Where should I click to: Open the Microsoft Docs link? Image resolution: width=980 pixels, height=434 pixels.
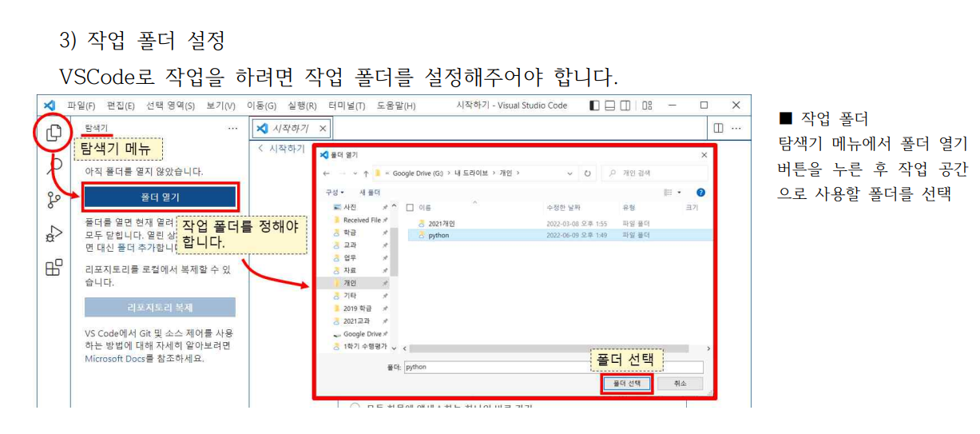115,358
